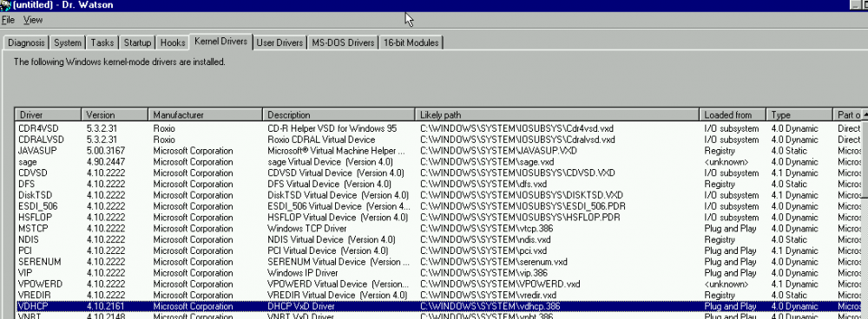This screenshot has height=319, width=868.
Task: Select the NDIS driver row
Action: 437,239
